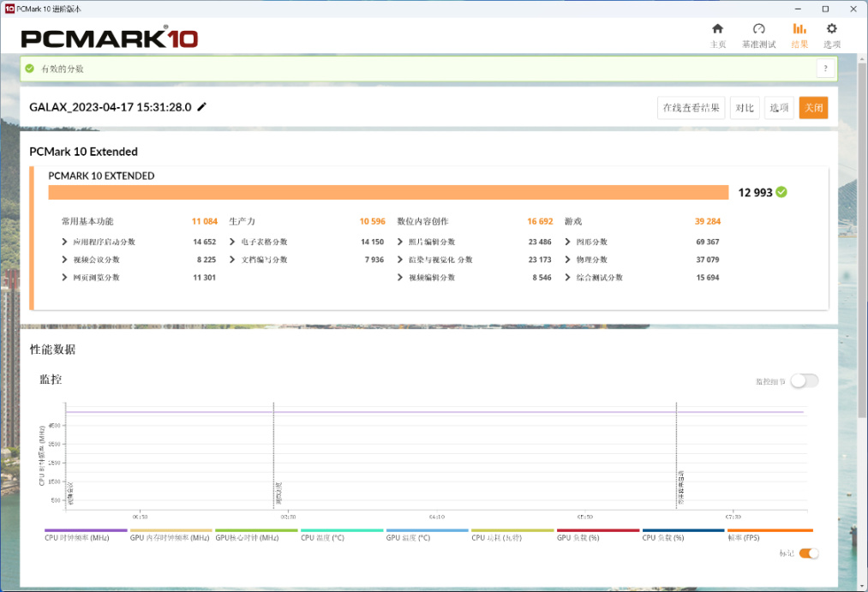The image size is (868, 592).
Task: Select CPU 功耗 (瓦特) legend
Action: tap(512, 535)
